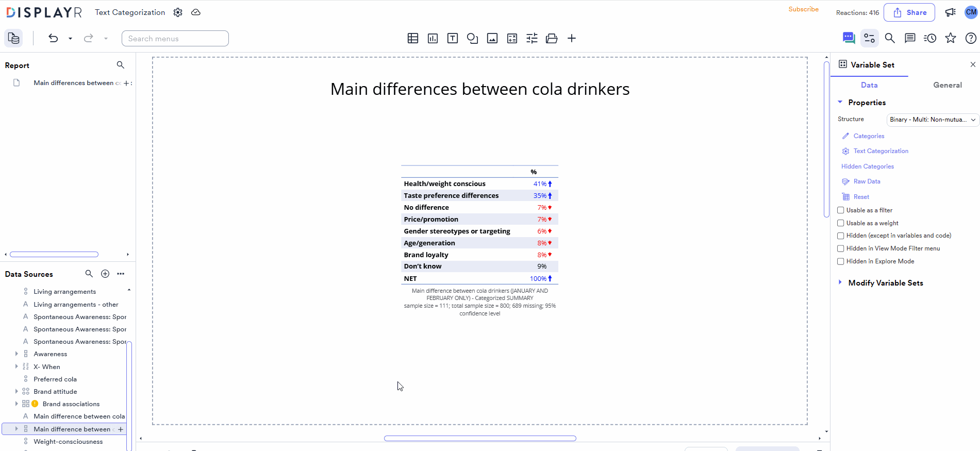Insert an image from toolbar
980x451 pixels.
492,38
